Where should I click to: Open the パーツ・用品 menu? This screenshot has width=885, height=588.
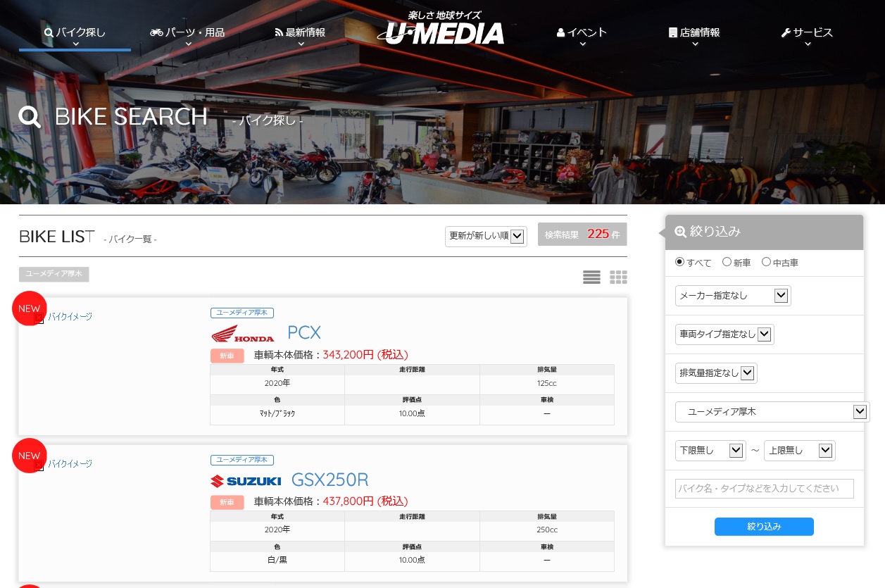click(x=187, y=32)
